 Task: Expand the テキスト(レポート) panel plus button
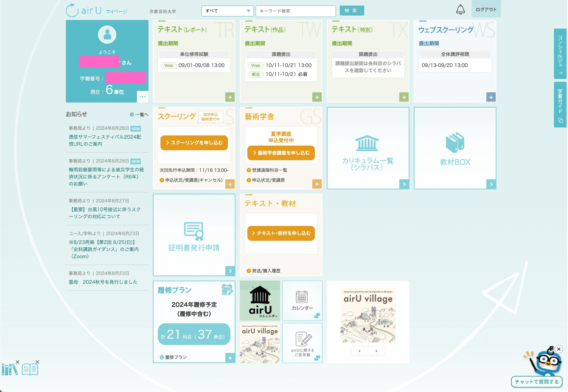tap(230, 97)
